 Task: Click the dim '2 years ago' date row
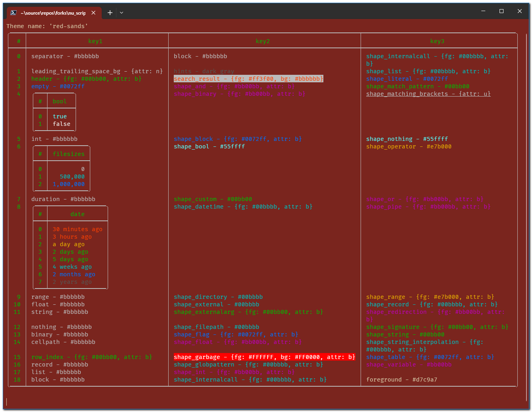click(72, 282)
